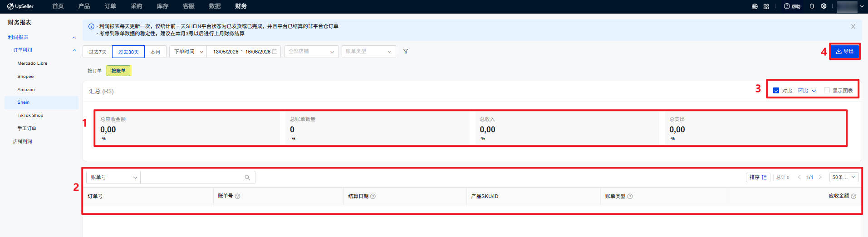The width and height of the screenshot is (868, 237).
Task: Open the 帮助 help icon
Action: 792,6
